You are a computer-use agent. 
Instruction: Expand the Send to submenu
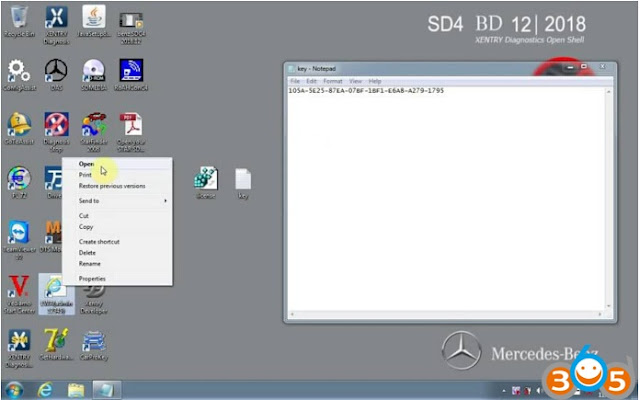[x=117, y=201]
